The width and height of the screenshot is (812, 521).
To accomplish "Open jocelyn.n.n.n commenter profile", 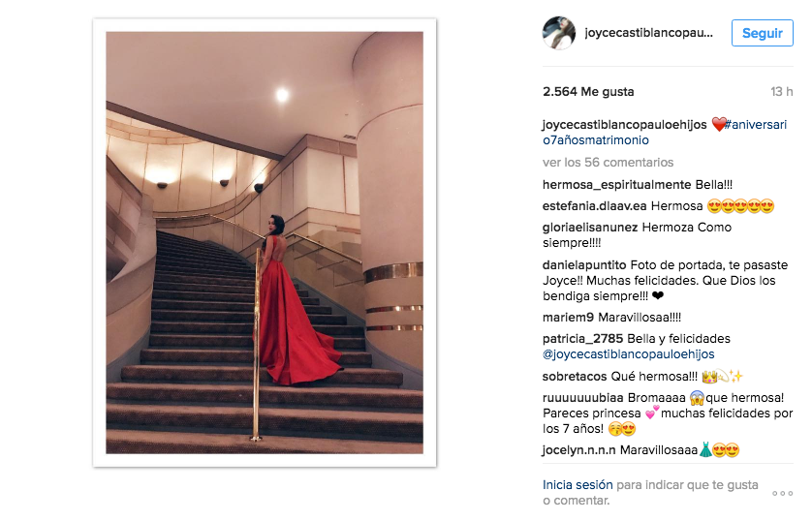I will (x=579, y=450).
